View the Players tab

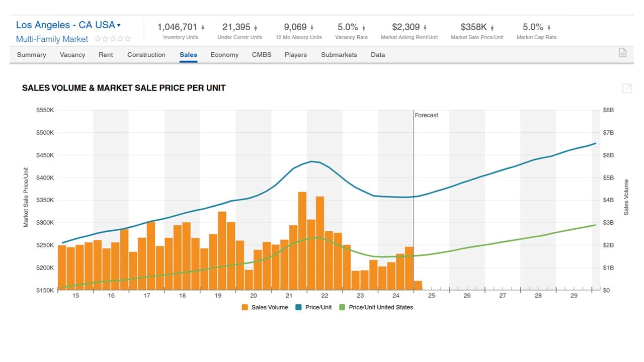coord(296,55)
